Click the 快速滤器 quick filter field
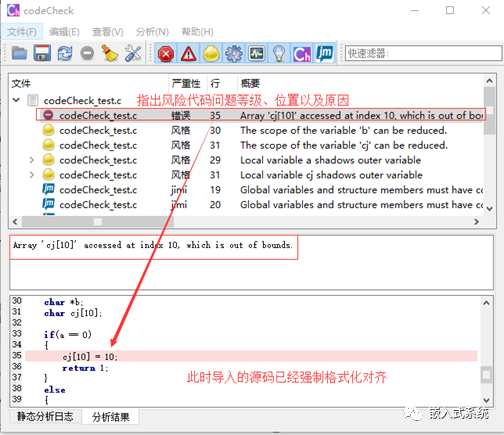 423,53
